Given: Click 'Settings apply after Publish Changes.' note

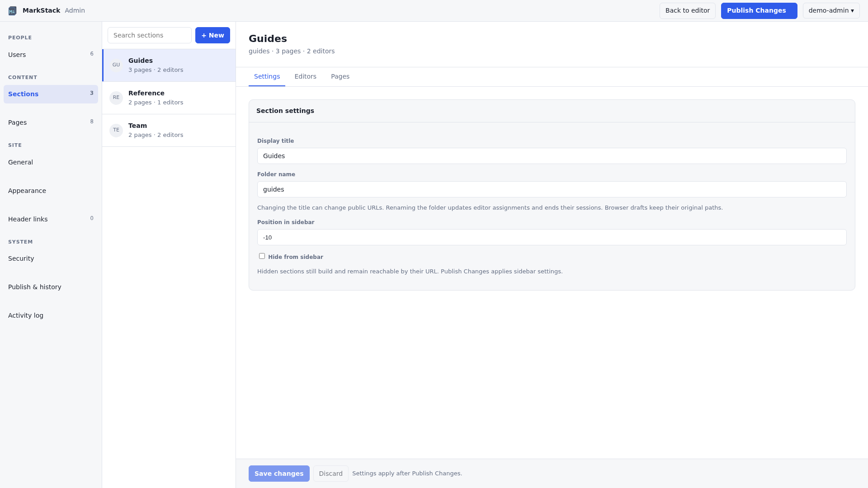Looking at the screenshot, I should (407, 474).
